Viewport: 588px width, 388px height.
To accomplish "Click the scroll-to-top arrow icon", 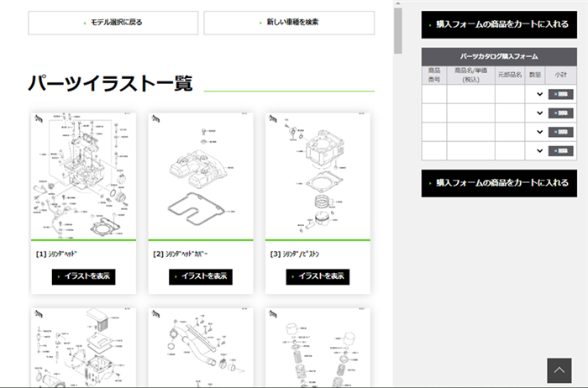I will point(559,370).
